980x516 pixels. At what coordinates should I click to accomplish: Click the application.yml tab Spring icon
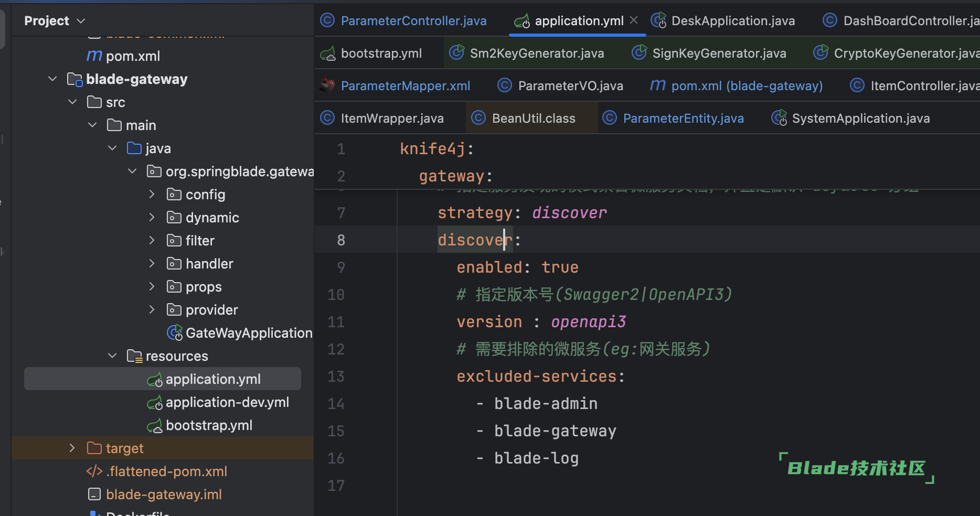[x=522, y=21]
